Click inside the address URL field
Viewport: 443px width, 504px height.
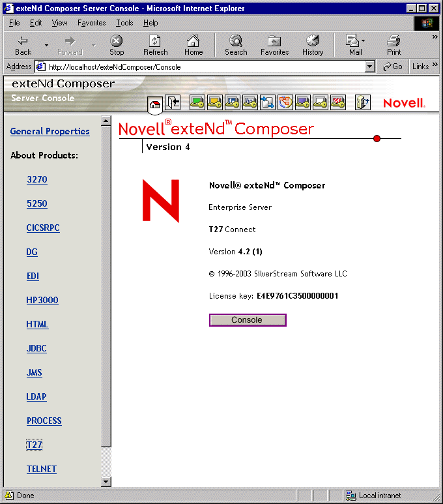pyautogui.click(x=206, y=67)
